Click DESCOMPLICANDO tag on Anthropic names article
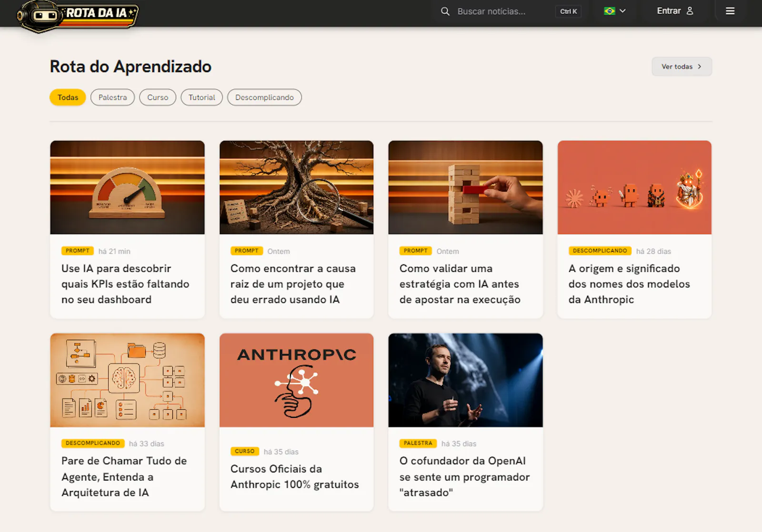The width and height of the screenshot is (762, 532). 600,251
